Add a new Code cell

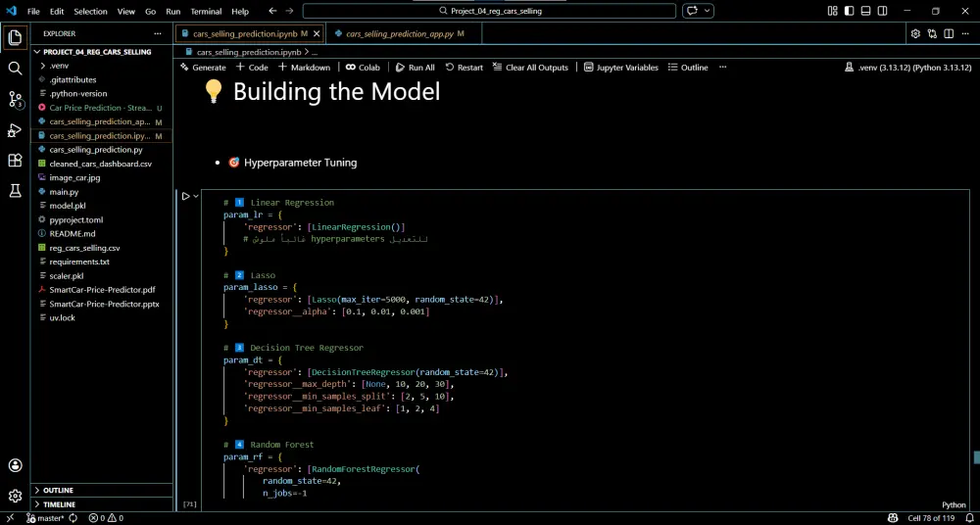point(252,68)
